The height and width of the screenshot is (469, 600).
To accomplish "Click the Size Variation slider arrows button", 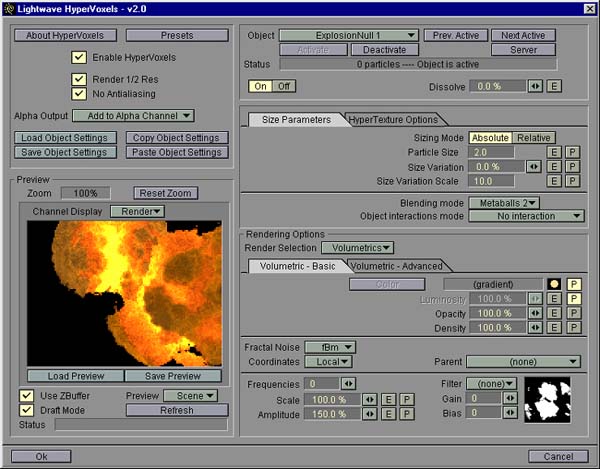I will click(534, 166).
